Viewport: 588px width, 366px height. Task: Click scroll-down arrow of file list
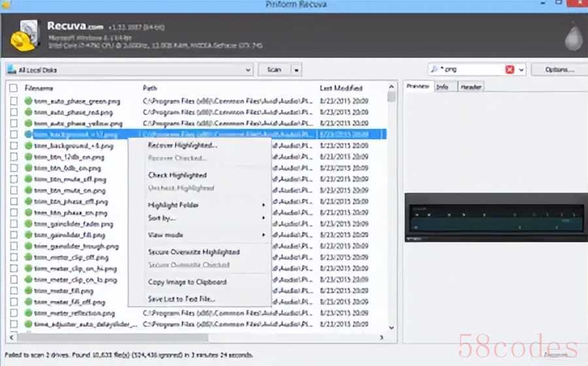coord(391,327)
